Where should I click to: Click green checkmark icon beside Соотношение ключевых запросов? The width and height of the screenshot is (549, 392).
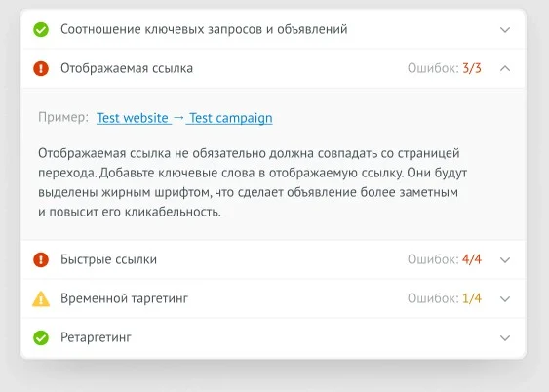(41, 30)
